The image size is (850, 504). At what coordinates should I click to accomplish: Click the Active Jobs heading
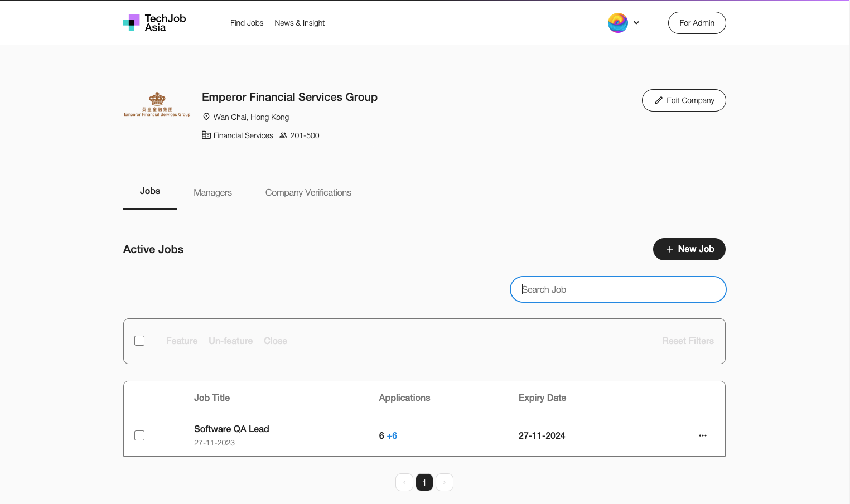pos(153,249)
